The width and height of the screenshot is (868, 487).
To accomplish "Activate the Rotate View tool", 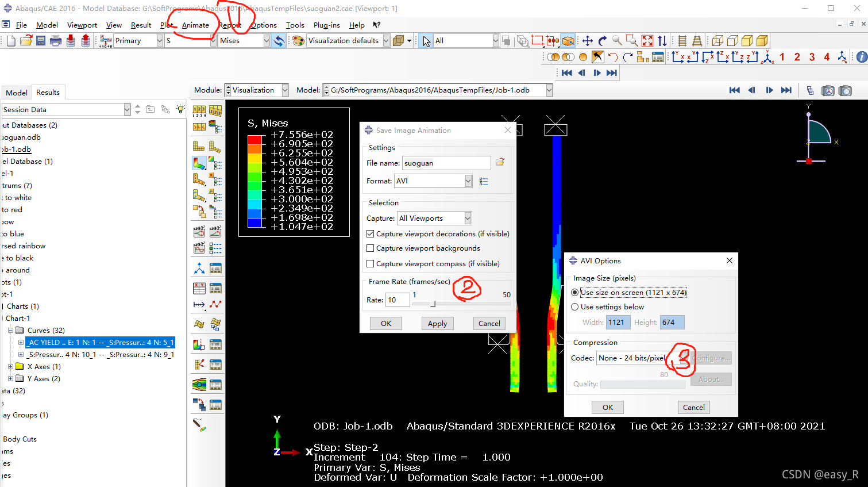I will coord(602,41).
